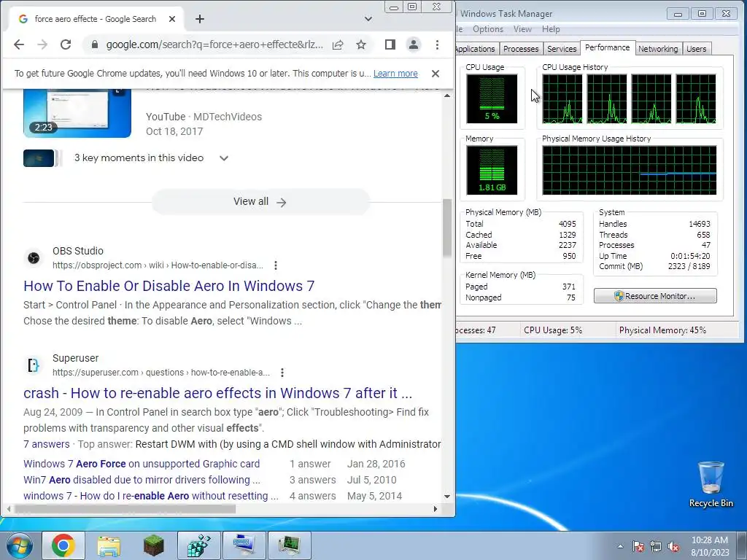
Task: Open crash re-enable aero effects result
Action: 217,393
